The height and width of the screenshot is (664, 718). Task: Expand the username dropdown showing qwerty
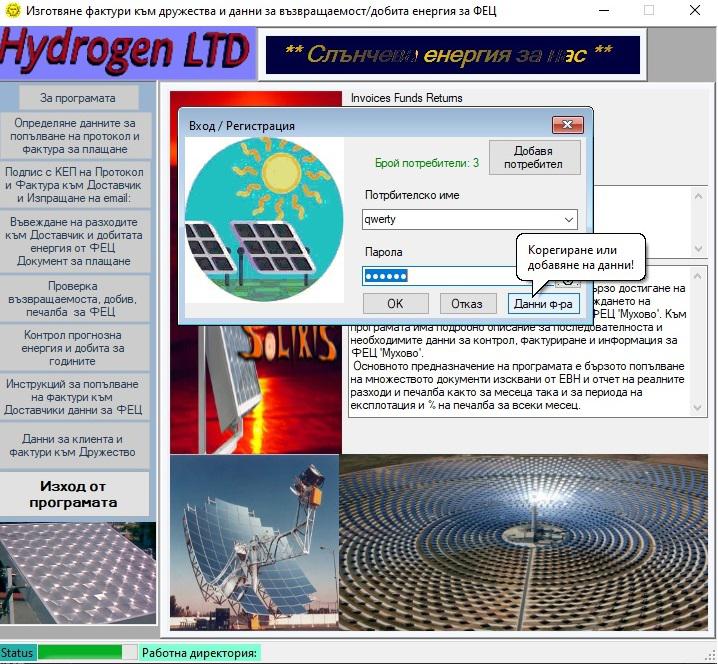point(569,220)
